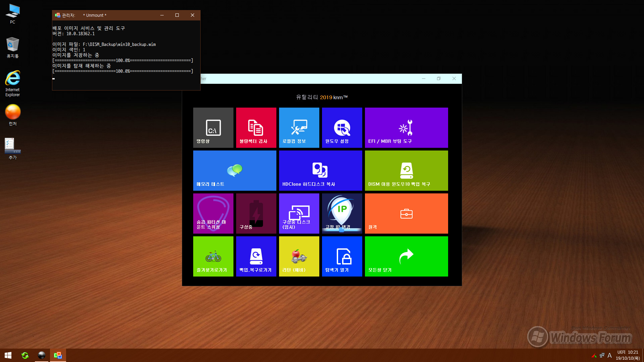Click 숨김 파티션 마운트 스위칭 tile

pyautogui.click(x=213, y=214)
